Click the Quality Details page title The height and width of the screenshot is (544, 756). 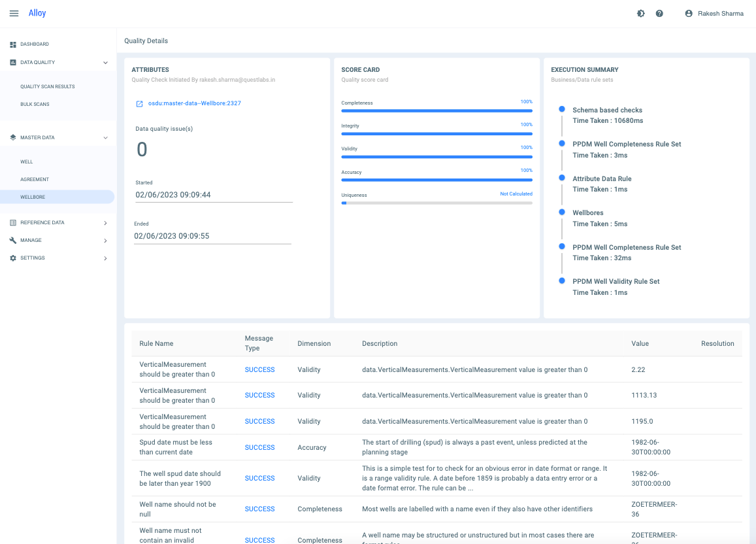(x=146, y=41)
